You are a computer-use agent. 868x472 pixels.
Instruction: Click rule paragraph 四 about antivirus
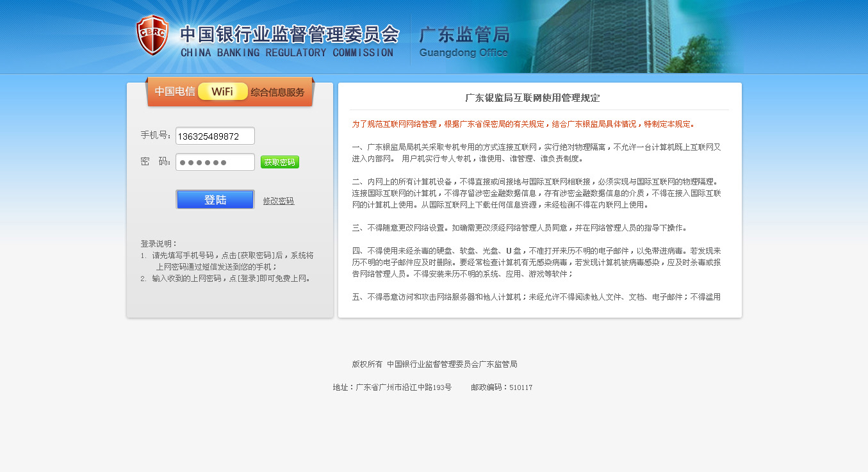coord(537,262)
